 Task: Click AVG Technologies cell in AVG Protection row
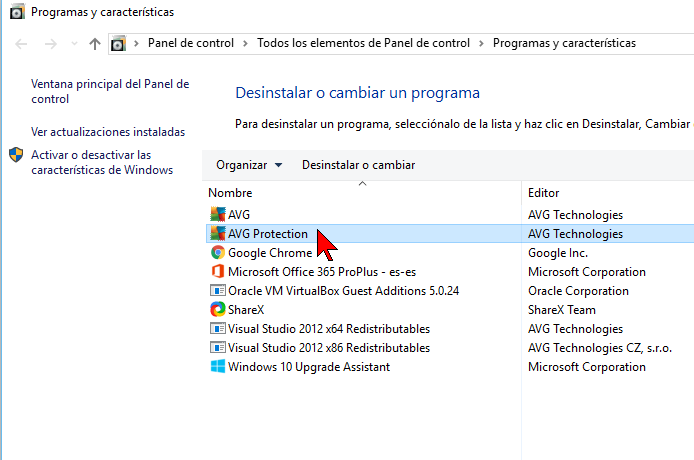pyautogui.click(x=575, y=234)
